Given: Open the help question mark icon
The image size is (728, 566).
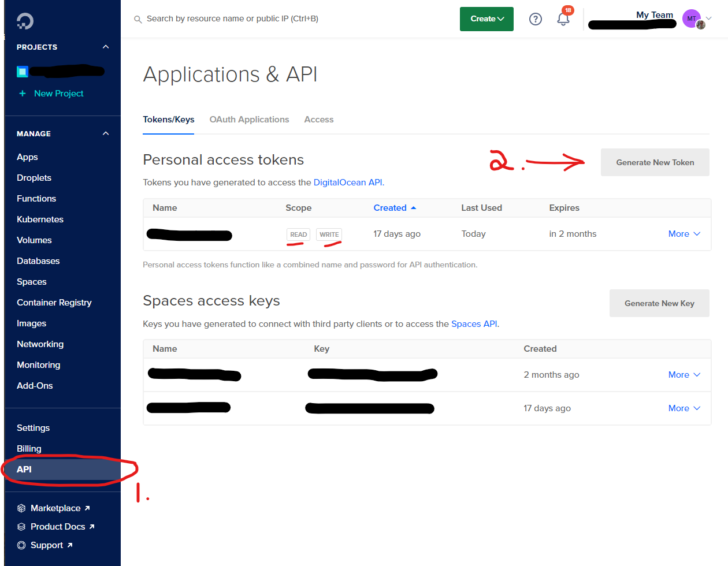Looking at the screenshot, I should (x=536, y=19).
